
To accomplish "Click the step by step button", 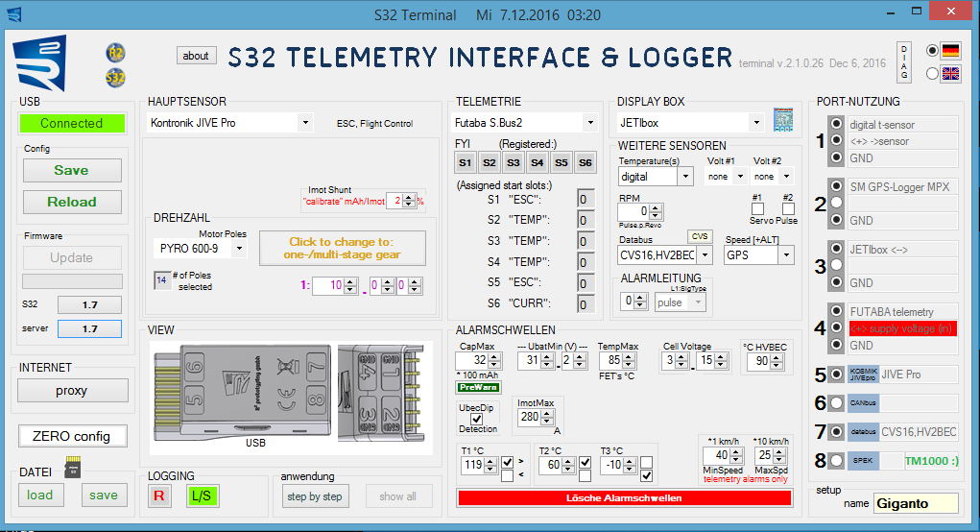I will [315, 496].
